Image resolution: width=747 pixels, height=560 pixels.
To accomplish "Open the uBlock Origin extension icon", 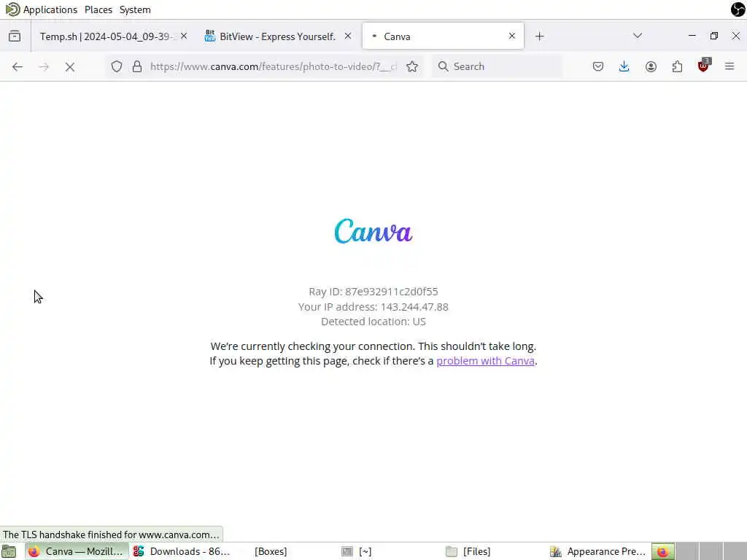I will (704, 65).
